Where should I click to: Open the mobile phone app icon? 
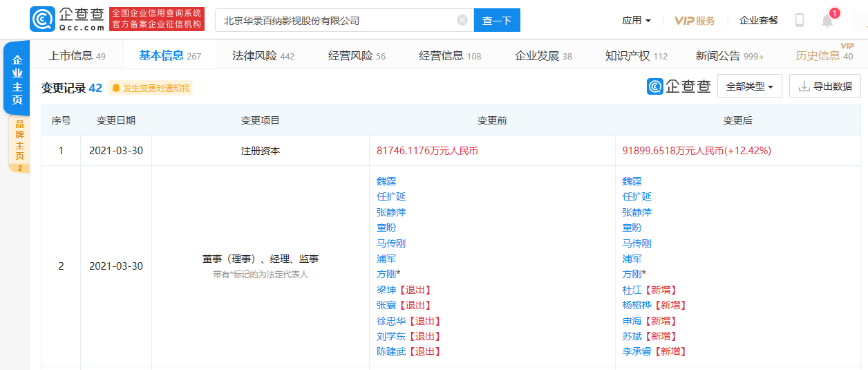800,20
